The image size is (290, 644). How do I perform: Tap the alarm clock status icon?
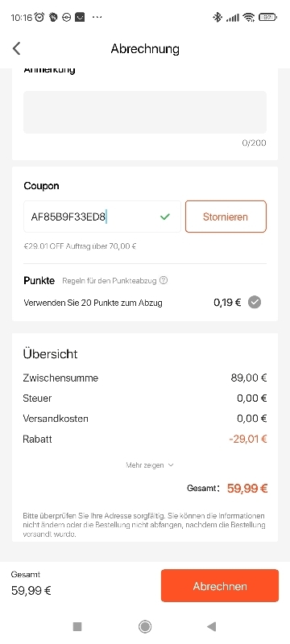(x=39, y=17)
